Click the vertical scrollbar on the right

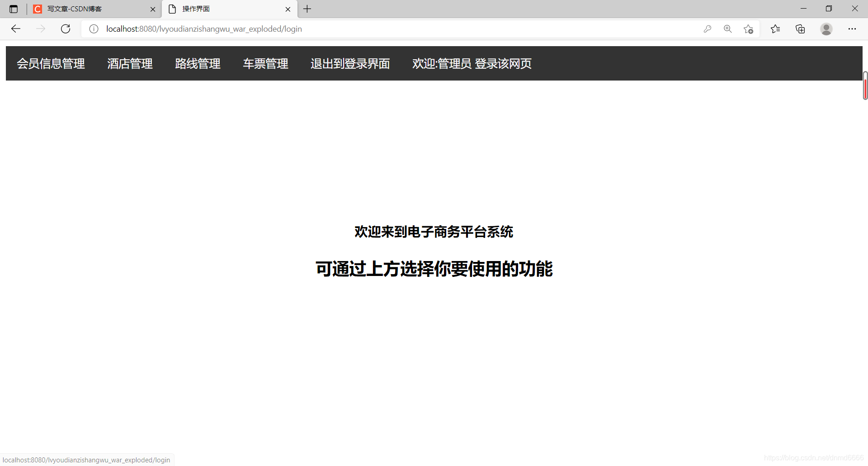coord(865,85)
